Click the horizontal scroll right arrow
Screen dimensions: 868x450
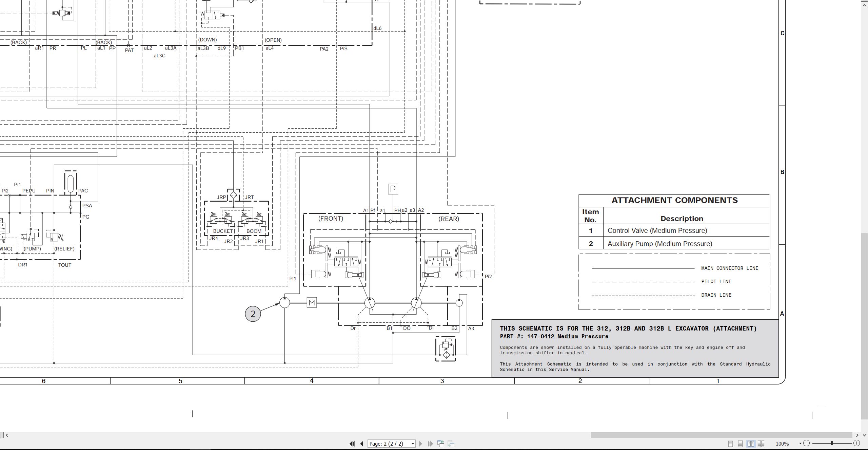[x=857, y=435]
